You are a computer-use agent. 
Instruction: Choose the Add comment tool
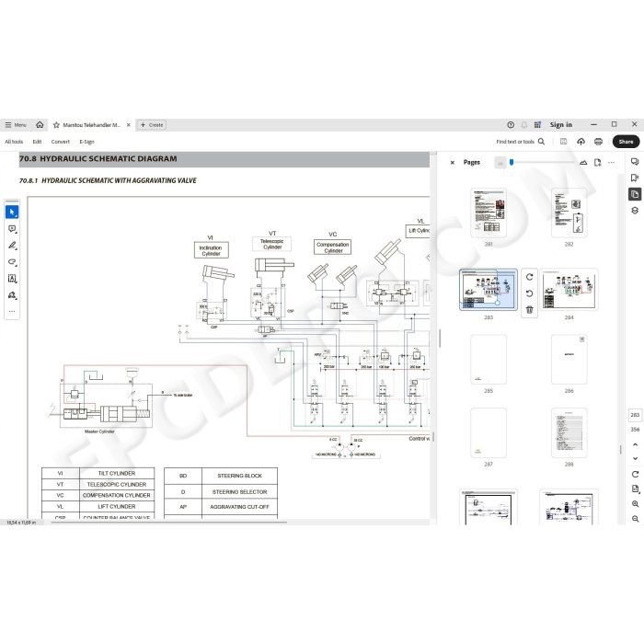[x=12, y=229]
